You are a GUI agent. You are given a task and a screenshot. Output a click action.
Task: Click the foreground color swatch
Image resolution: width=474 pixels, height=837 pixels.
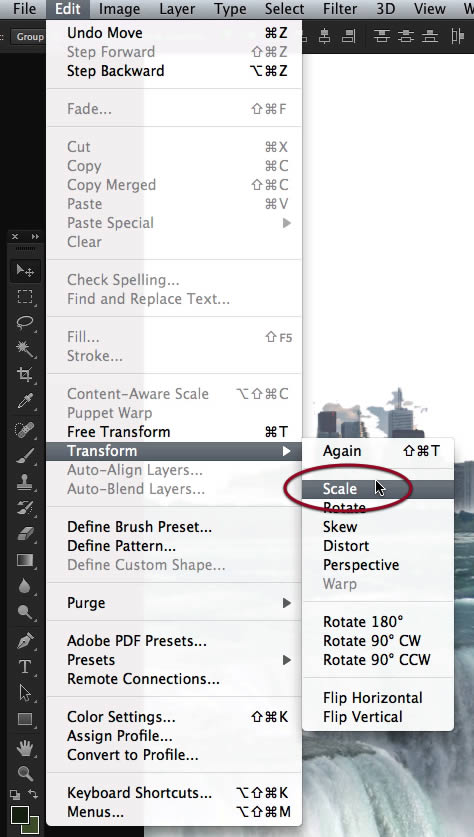[20, 814]
